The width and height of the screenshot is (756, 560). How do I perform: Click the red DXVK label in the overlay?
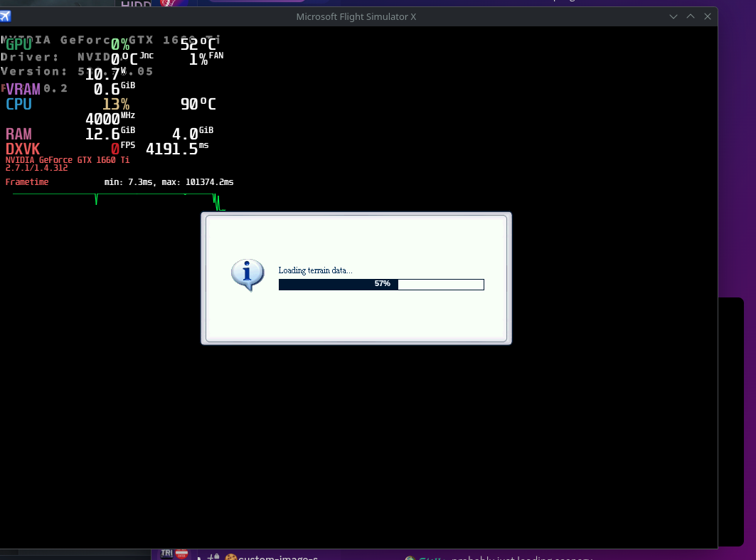(23, 149)
